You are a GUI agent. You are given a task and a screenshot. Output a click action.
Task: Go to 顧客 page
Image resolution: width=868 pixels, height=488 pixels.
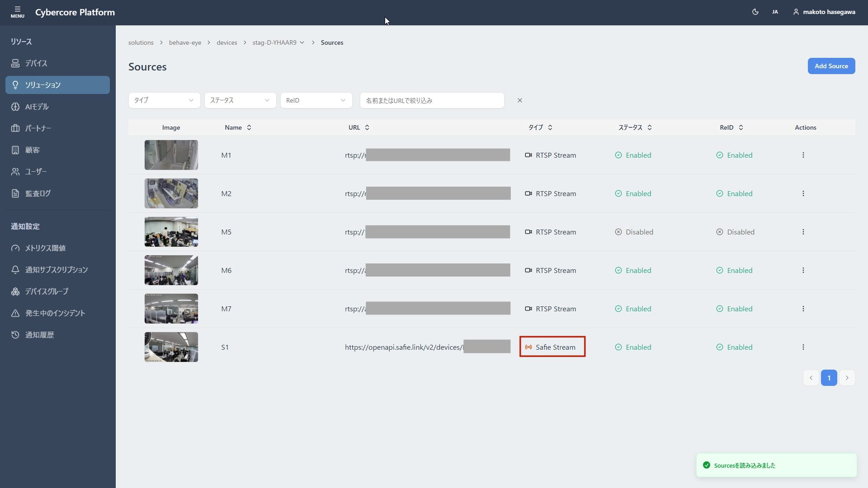57,150
